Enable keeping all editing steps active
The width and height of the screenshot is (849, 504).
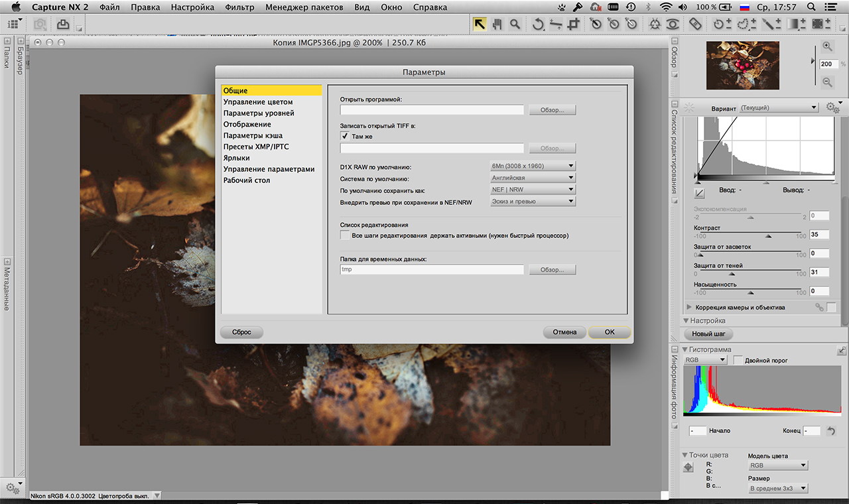345,235
